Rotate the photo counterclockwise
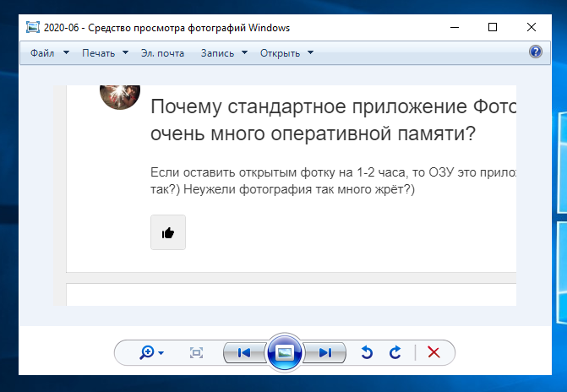Screen dimensions: 567x392 pyautogui.click(x=367, y=352)
